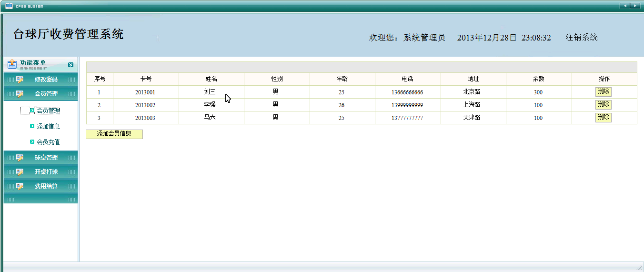The height and width of the screenshot is (272, 644).
Task: Click the 性别 column header
Action: pyautogui.click(x=277, y=79)
